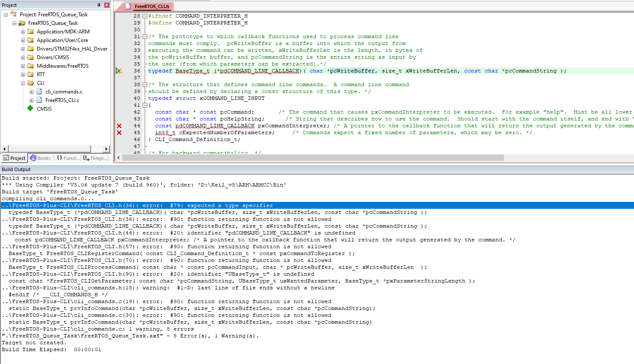Expand the Application/MDK-ARM group
The width and height of the screenshot is (634, 364).
click(x=23, y=32)
